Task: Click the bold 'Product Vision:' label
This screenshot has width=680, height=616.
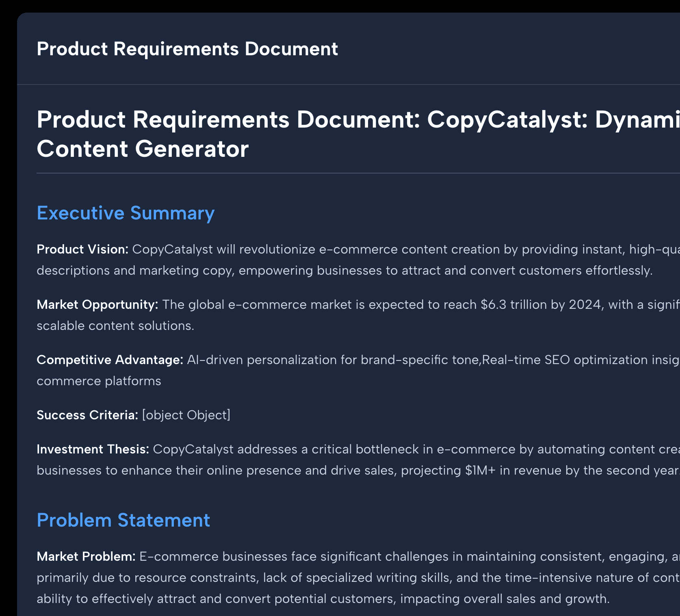Action: click(x=82, y=249)
